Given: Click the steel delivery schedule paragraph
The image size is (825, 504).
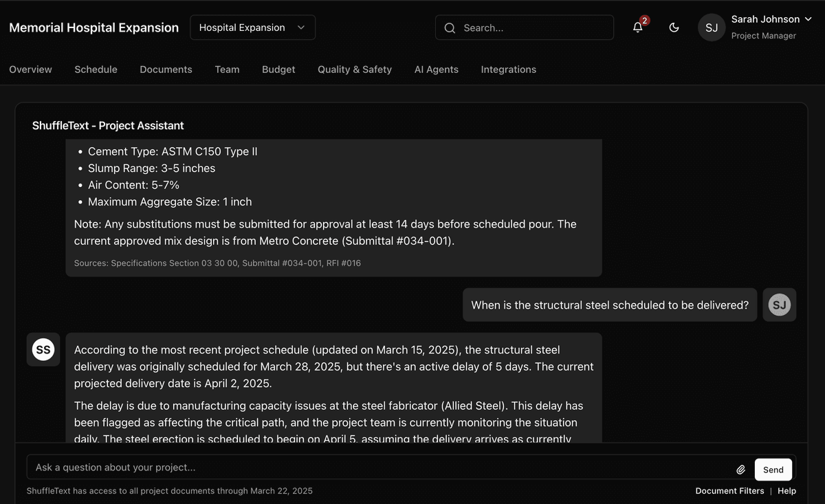Looking at the screenshot, I should (333, 366).
